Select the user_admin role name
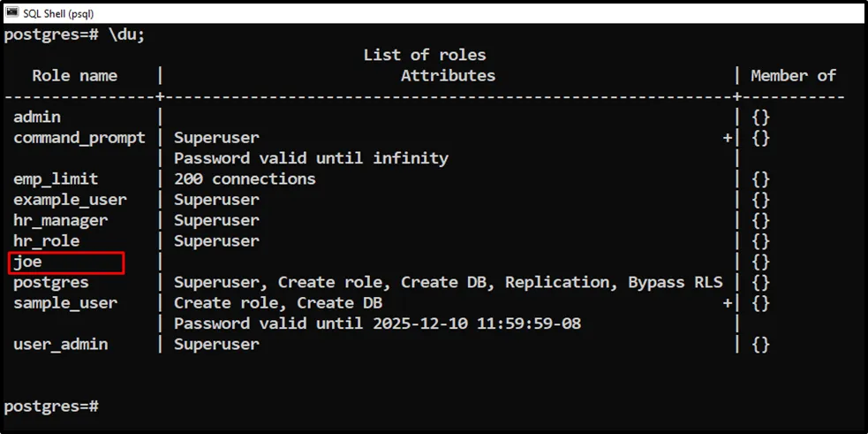 (x=60, y=344)
